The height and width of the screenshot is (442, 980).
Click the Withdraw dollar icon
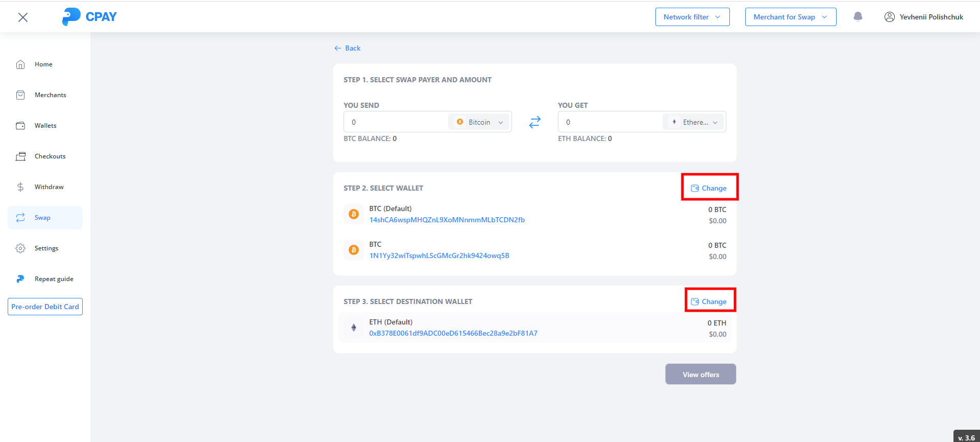[x=20, y=187]
